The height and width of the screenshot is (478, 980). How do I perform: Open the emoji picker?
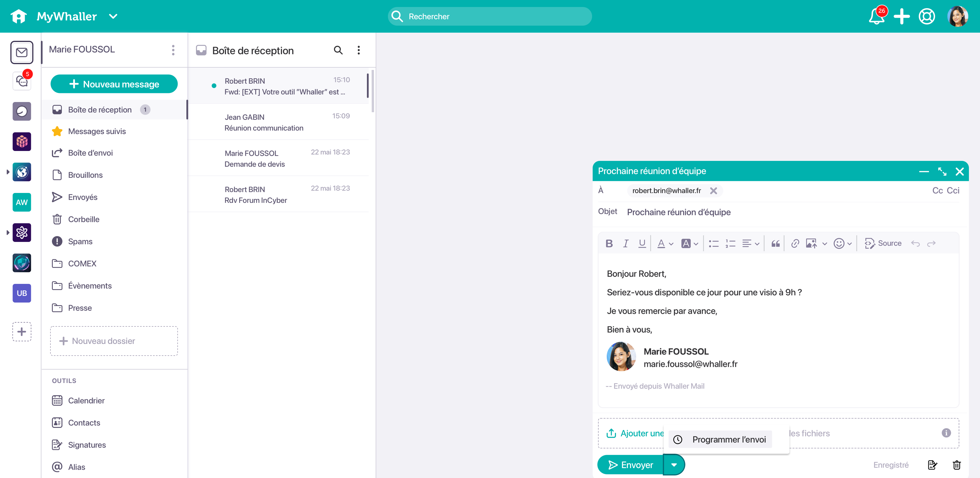pos(839,243)
